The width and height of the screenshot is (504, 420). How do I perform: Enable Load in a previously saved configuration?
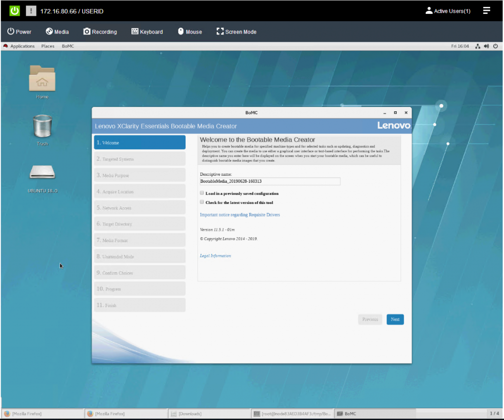pyautogui.click(x=202, y=193)
